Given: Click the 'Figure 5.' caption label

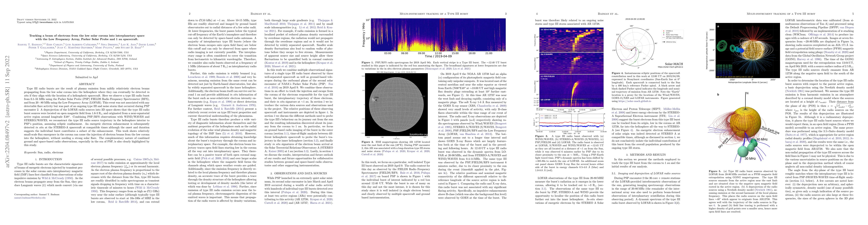Looking at the screenshot, I should pyautogui.click(x=714, y=171).
